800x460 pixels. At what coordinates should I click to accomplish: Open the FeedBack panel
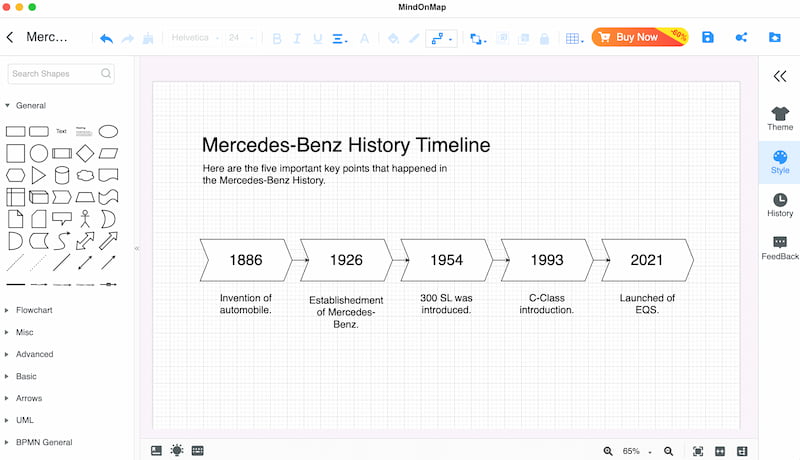point(780,248)
